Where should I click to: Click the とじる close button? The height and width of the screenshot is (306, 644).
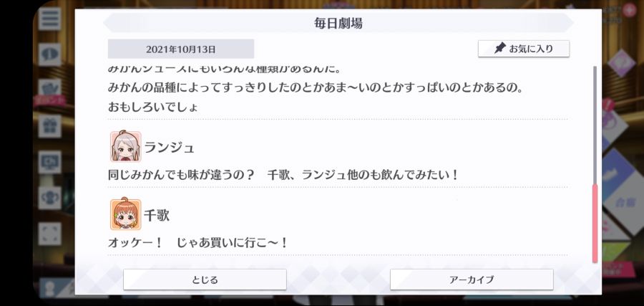[x=205, y=279]
